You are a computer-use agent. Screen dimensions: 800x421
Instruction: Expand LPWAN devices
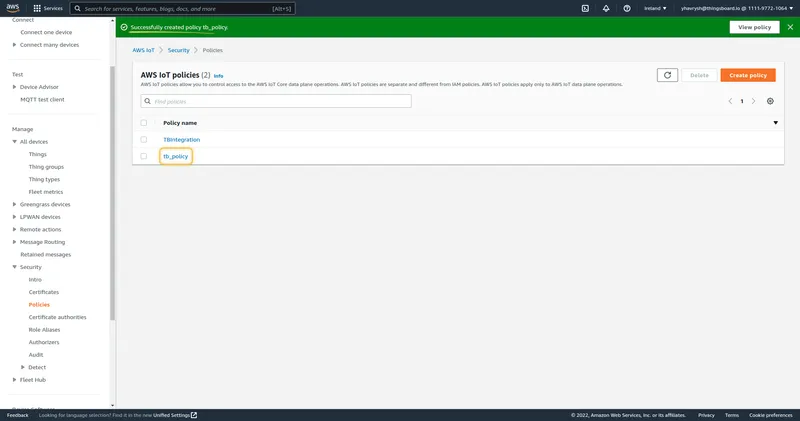click(x=14, y=217)
